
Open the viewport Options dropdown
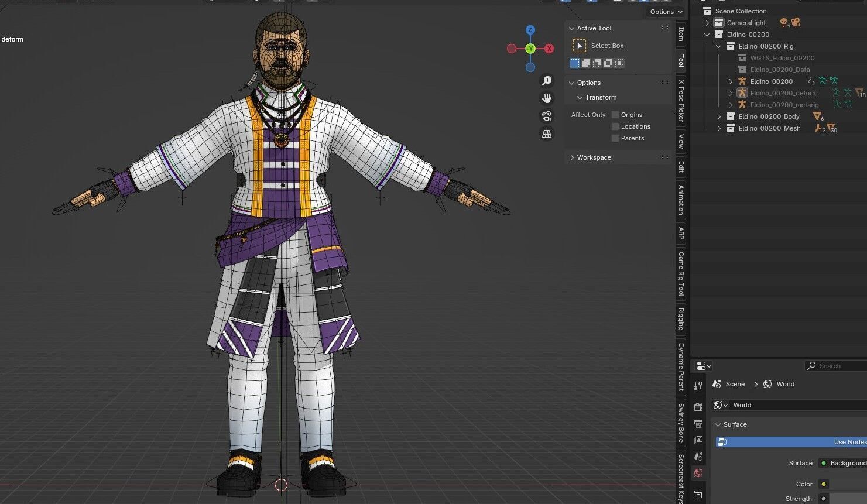point(666,12)
